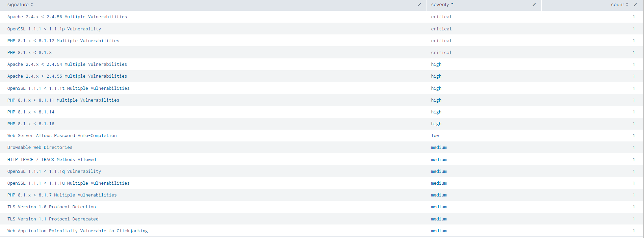Open PHP 8.1.x < 8.1.11 Multiple Vulnerabilities
This screenshot has width=644, height=238.
(63, 100)
